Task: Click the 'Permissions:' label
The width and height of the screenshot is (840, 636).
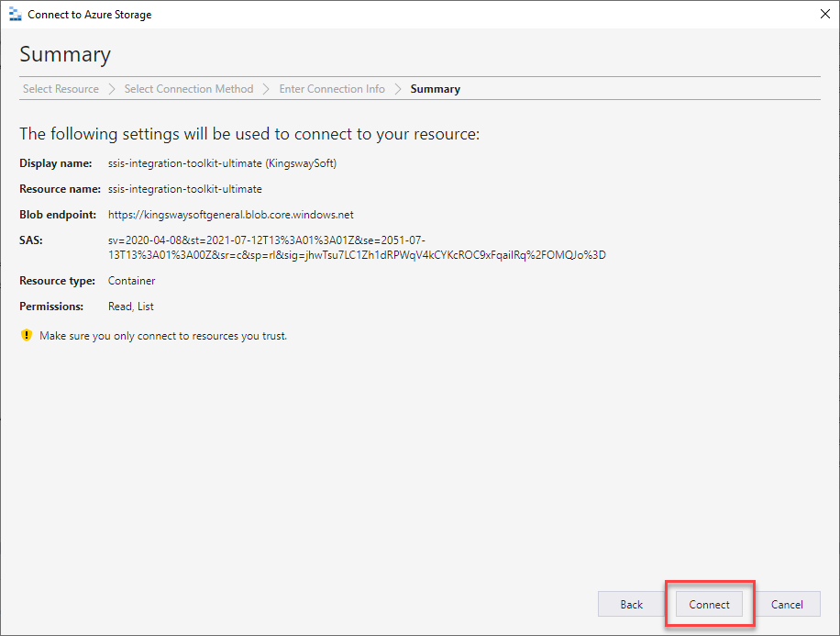Action: click(x=51, y=307)
